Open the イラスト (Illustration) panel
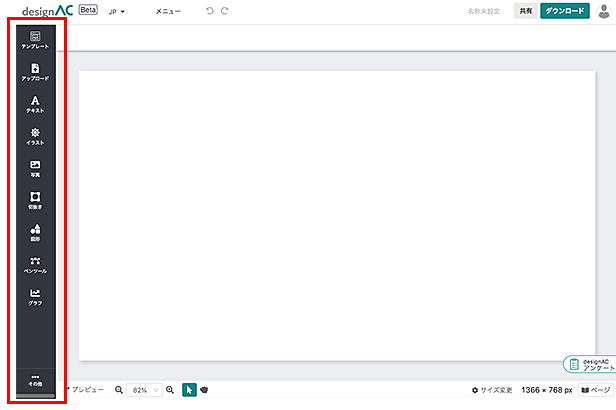 pos(35,137)
